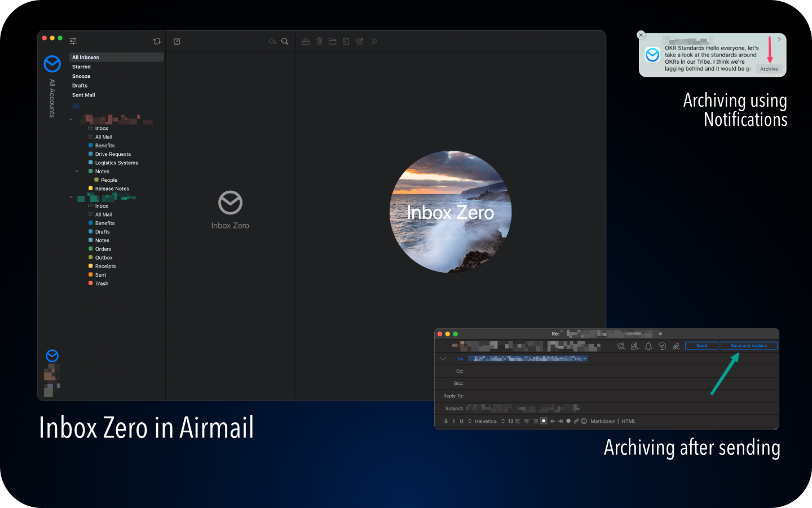Archive the email from the notification
This screenshot has height=508, width=812.
[x=769, y=69]
